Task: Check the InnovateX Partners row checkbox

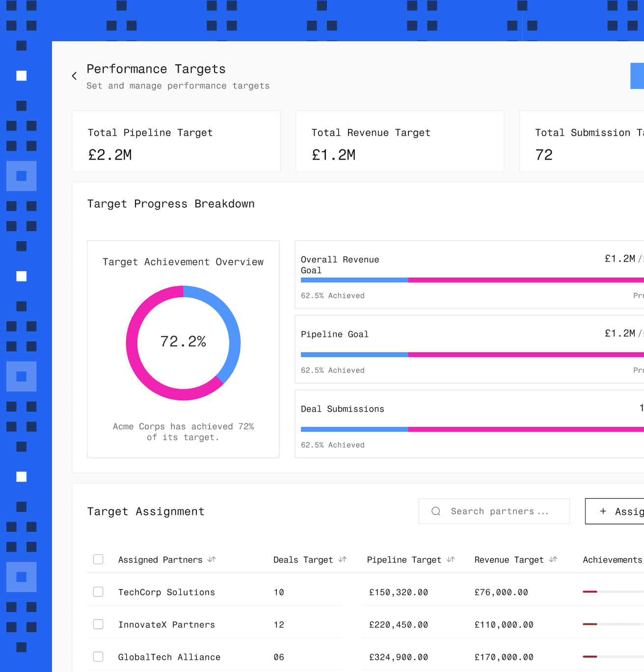Action: (98, 624)
